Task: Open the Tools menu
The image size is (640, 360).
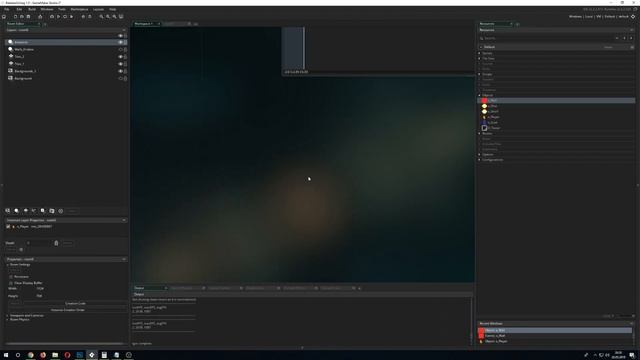Action: pyautogui.click(x=62, y=9)
